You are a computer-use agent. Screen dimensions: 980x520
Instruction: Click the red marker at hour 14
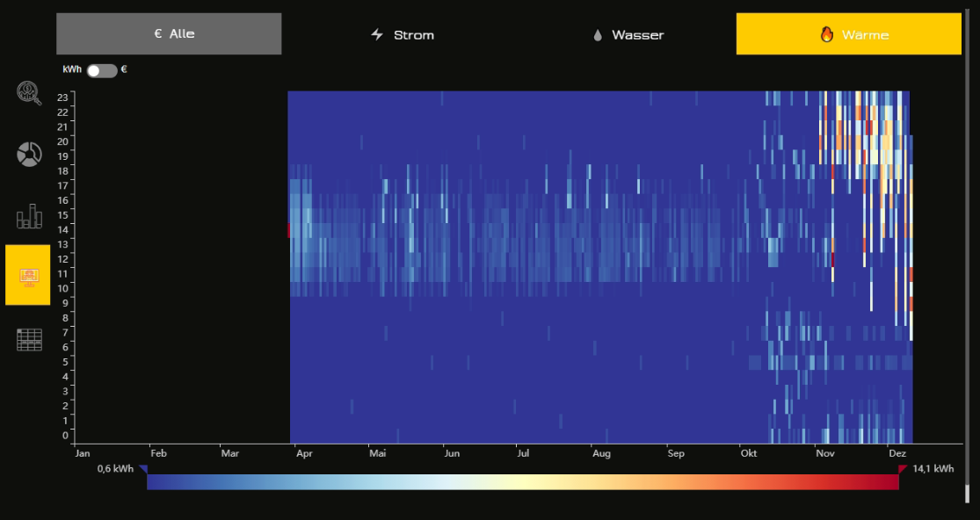pos(289,230)
